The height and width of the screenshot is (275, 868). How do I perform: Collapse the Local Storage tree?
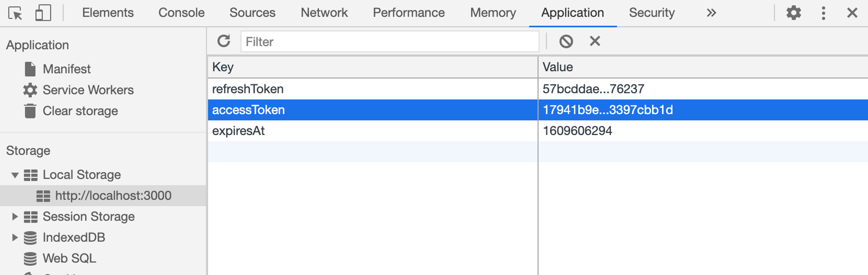[15, 175]
